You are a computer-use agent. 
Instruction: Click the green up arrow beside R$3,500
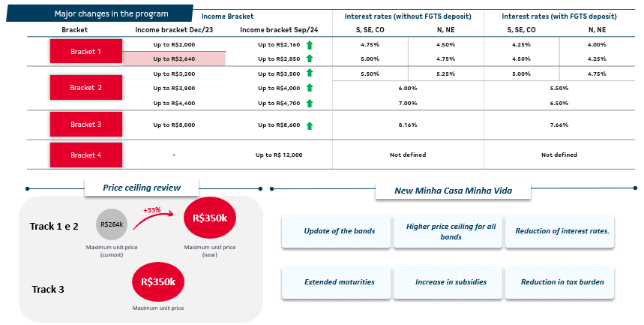pyautogui.click(x=310, y=73)
